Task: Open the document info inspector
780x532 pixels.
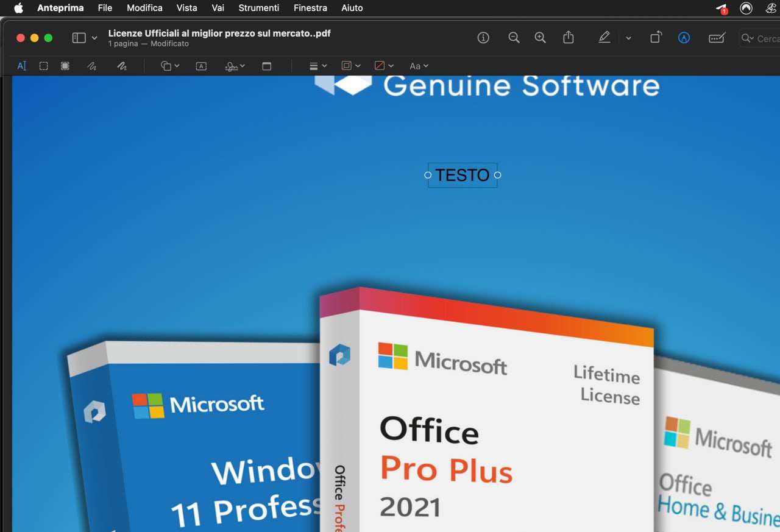Action: coord(483,38)
